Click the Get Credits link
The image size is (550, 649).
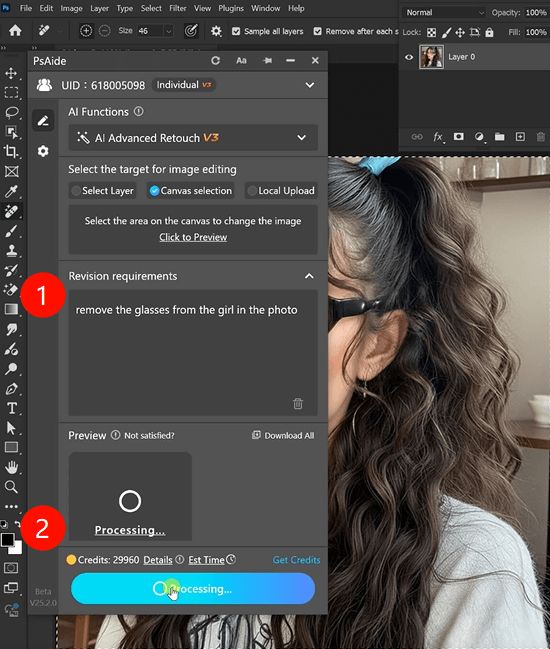point(296,560)
